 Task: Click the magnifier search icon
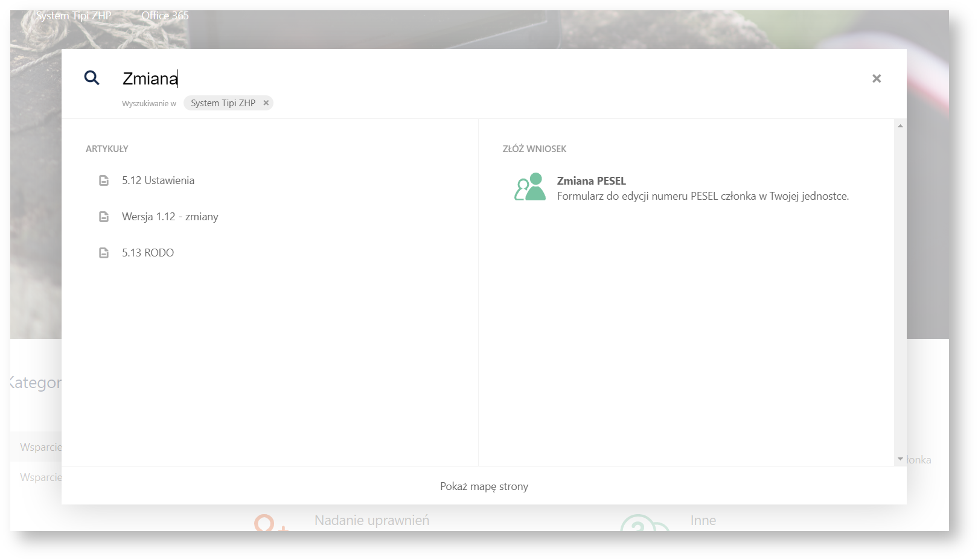(92, 78)
